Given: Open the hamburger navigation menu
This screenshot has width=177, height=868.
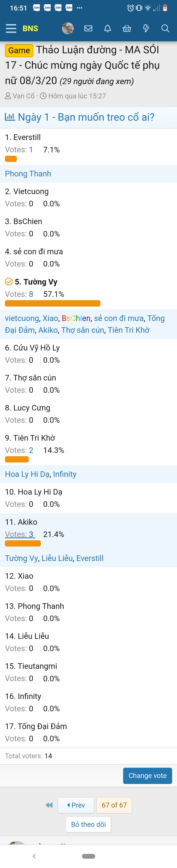Looking at the screenshot, I should coord(11,28).
